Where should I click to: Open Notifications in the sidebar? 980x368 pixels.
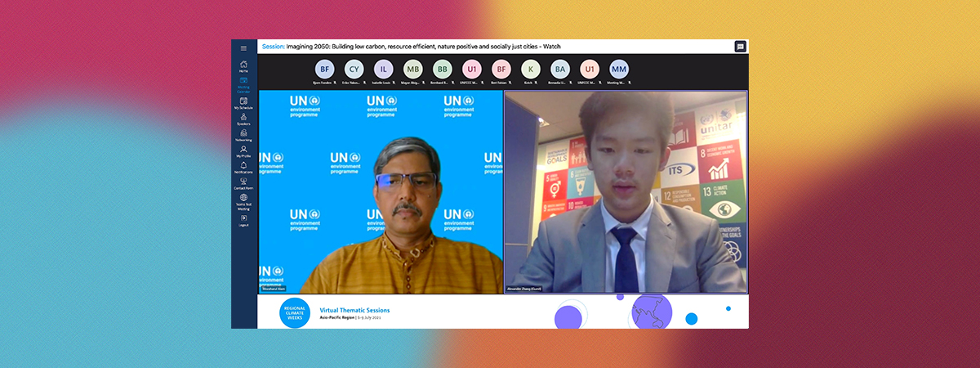(x=243, y=167)
